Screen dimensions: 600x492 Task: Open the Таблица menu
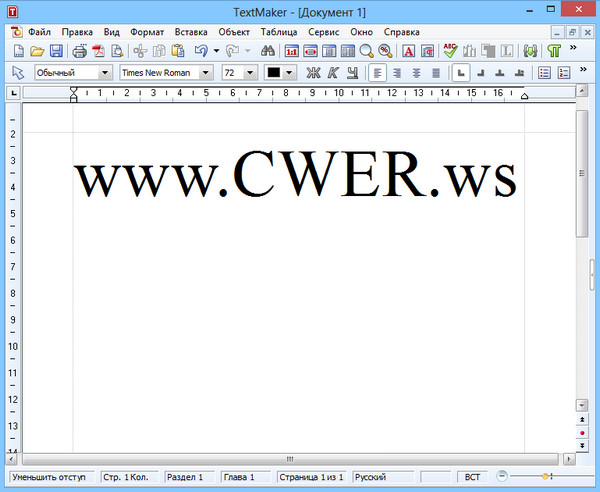(279, 31)
